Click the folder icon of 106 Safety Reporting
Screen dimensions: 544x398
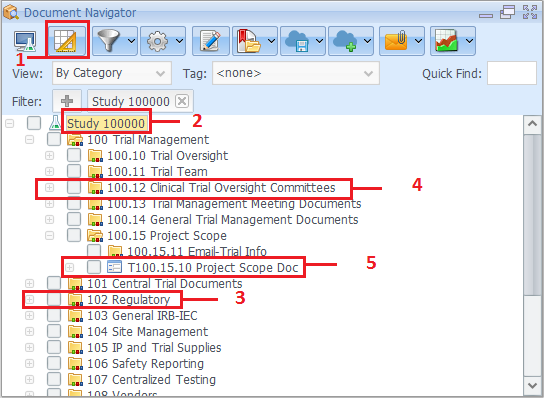pos(75,363)
